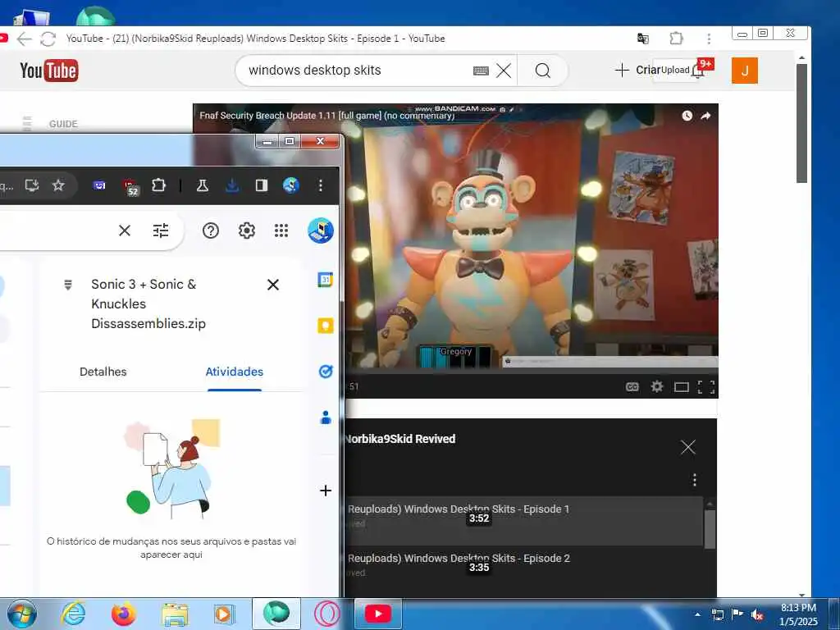Screen dimensions: 840x630
Task: Open the GUIDE hamburger menu
Action: (x=27, y=124)
